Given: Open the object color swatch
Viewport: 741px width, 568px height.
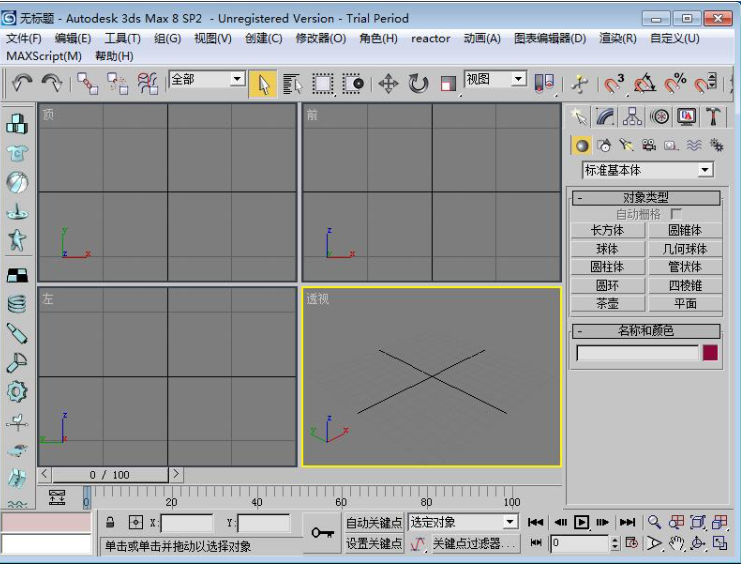Looking at the screenshot, I should coord(710,353).
